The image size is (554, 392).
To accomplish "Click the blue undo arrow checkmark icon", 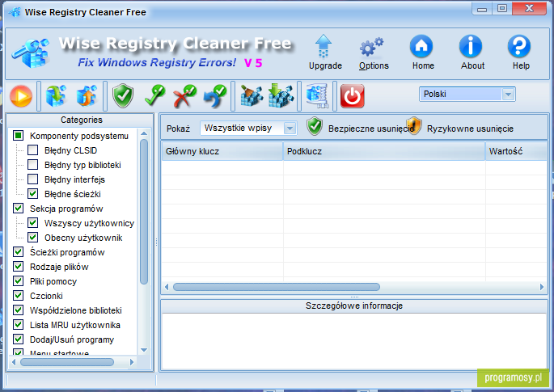I will (215, 95).
